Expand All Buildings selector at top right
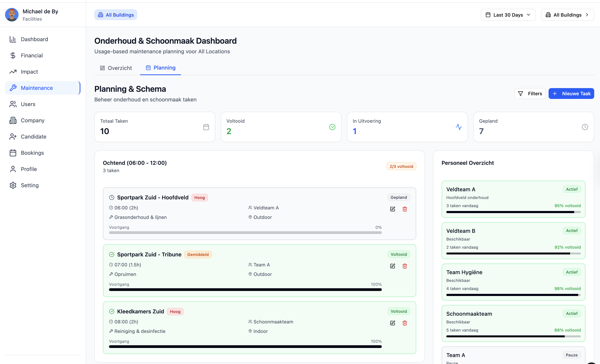 (567, 15)
